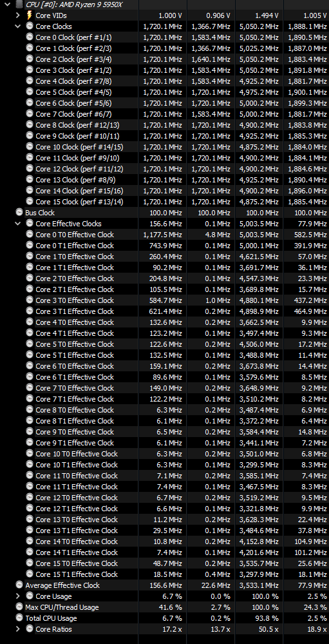Image resolution: width=329 pixels, height=644 pixels.
Task: Click the Average Effective Clock maximum 3,533.1 MHz
Action: 259,585
